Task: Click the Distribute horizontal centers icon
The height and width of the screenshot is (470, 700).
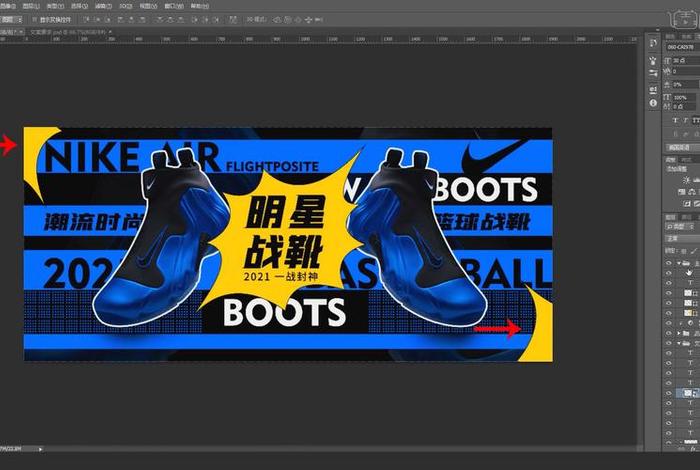Action: [205, 20]
